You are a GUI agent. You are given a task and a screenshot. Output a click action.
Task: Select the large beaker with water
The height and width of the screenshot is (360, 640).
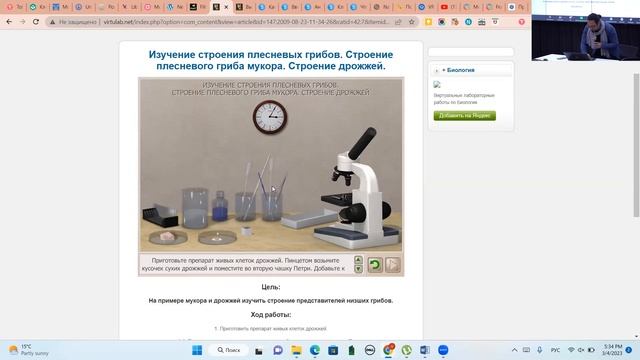click(195, 207)
